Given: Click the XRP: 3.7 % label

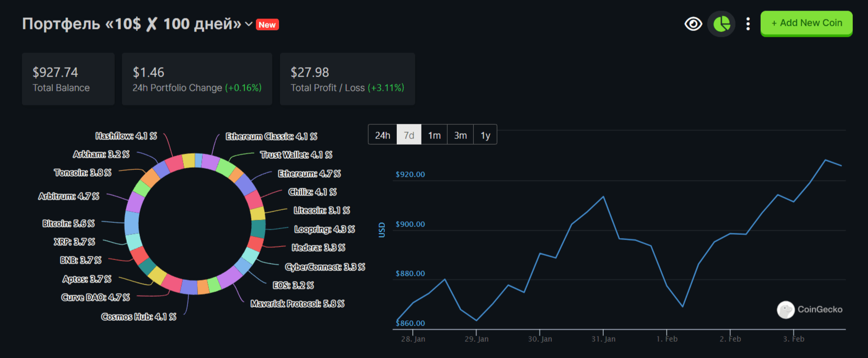Looking at the screenshot, I should tap(74, 242).
